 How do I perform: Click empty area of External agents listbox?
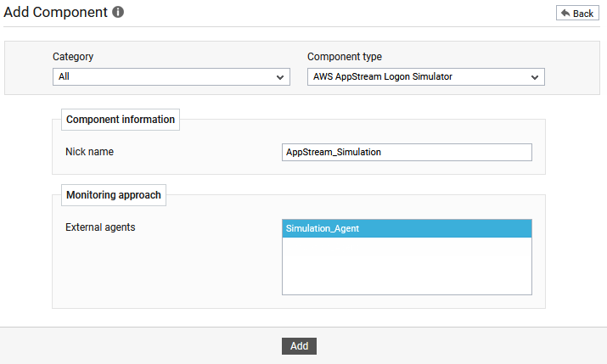tap(407, 266)
